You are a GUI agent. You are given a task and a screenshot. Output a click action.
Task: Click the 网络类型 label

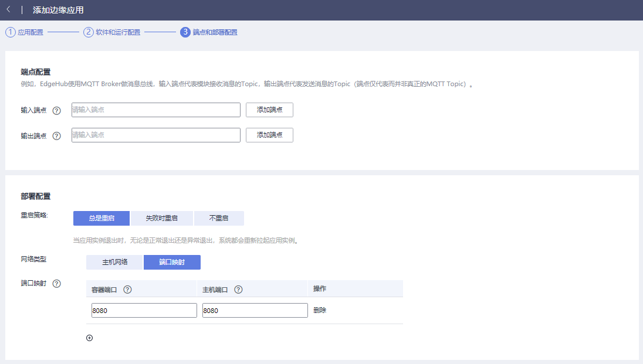[33, 259]
